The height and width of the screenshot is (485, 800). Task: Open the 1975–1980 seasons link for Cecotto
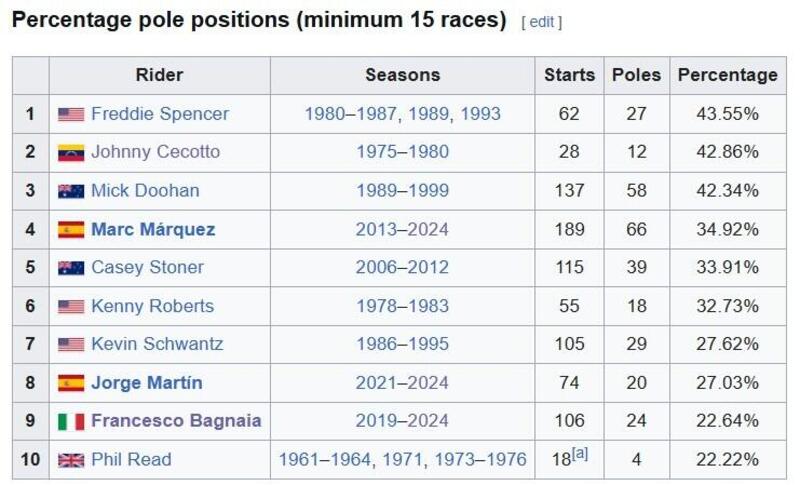(x=402, y=152)
